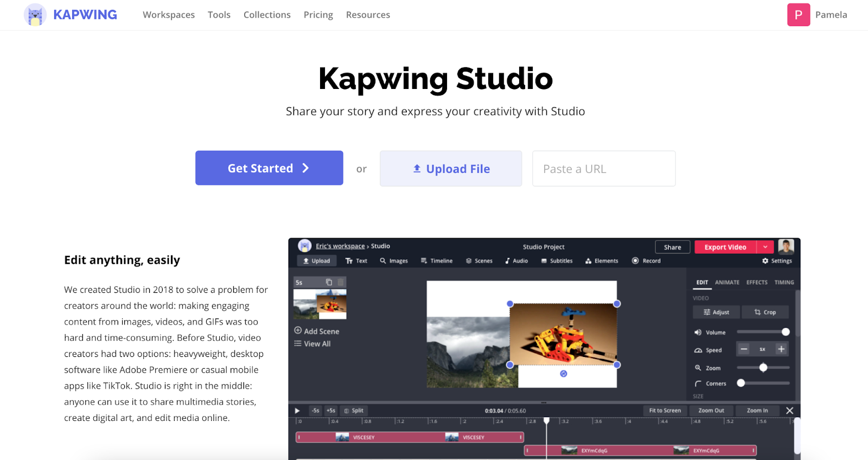Open Pamela's pink profile avatar
This screenshot has height=460, width=868.
point(799,15)
